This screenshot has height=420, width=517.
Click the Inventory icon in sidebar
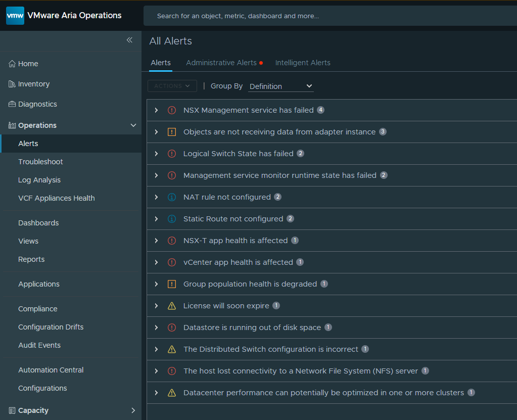pos(12,84)
